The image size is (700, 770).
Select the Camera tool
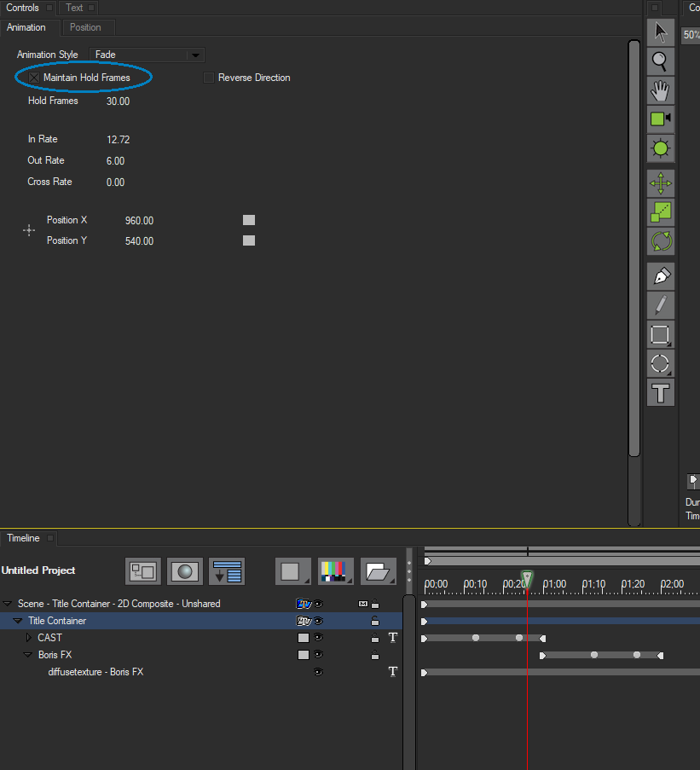660,119
